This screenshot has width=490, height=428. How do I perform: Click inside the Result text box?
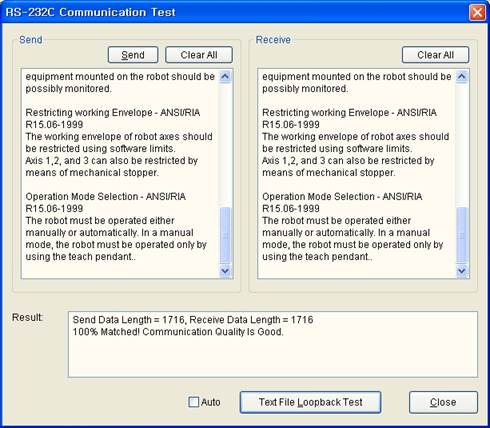pos(273,344)
